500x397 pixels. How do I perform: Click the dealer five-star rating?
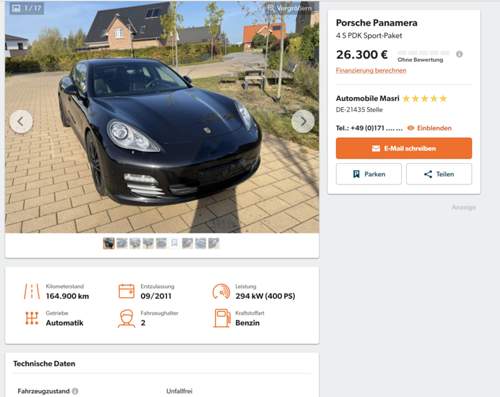[x=425, y=99]
